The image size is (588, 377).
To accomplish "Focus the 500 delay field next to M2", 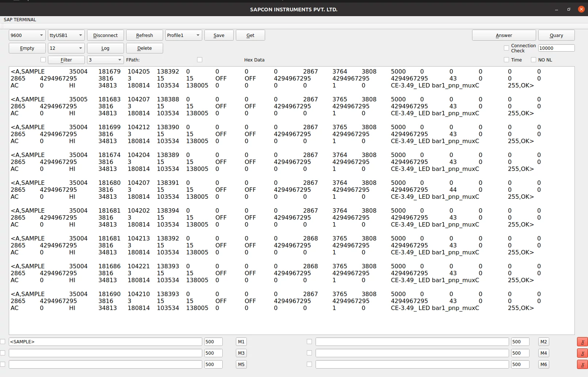I will 520,341.
